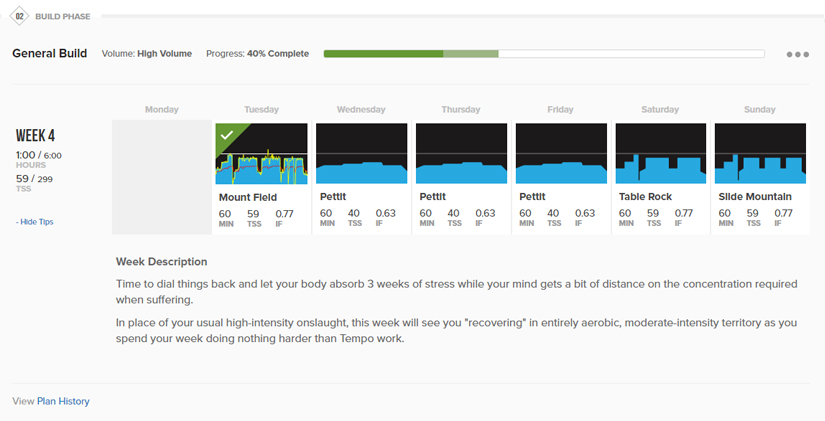Click the Volume: High Volume label
This screenshot has width=825, height=421.
tap(147, 54)
